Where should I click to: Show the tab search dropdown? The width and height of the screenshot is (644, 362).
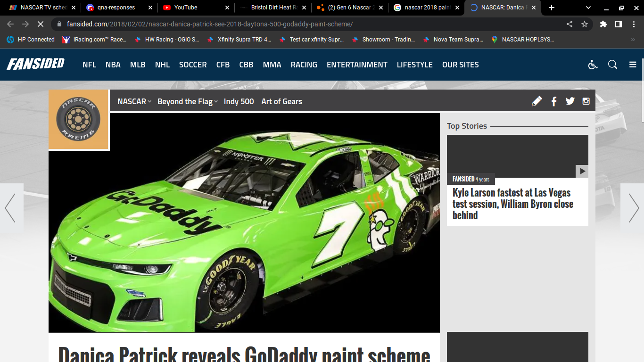(x=588, y=8)
